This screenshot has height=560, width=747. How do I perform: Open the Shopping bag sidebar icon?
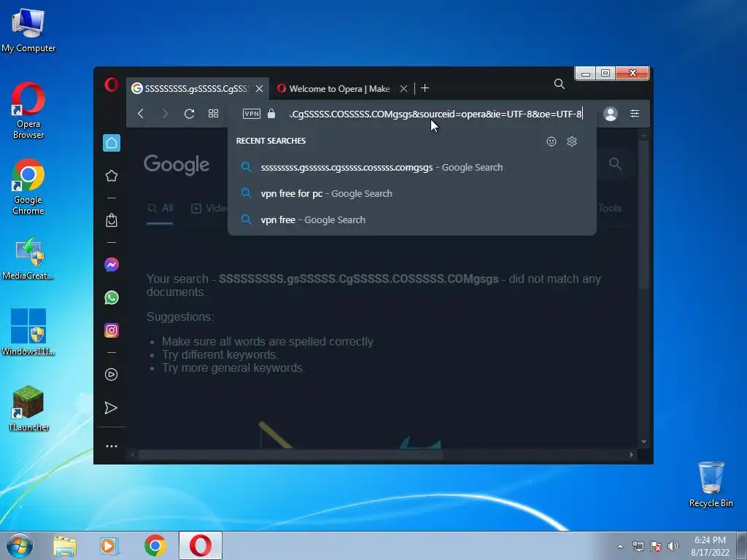(112, 220)
